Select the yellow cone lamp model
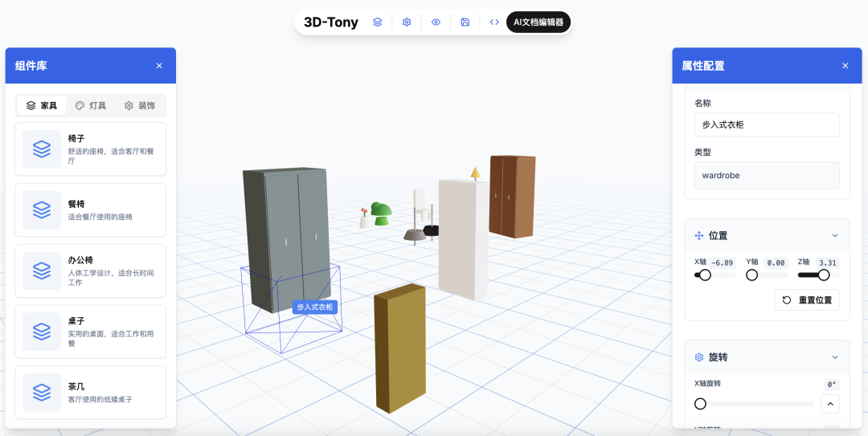 [x=475, y=173]
